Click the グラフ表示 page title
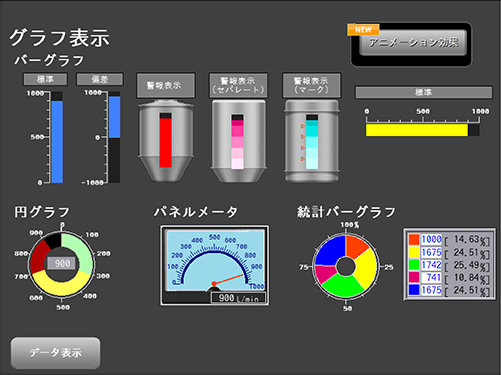501x375 pixels. 59,37
